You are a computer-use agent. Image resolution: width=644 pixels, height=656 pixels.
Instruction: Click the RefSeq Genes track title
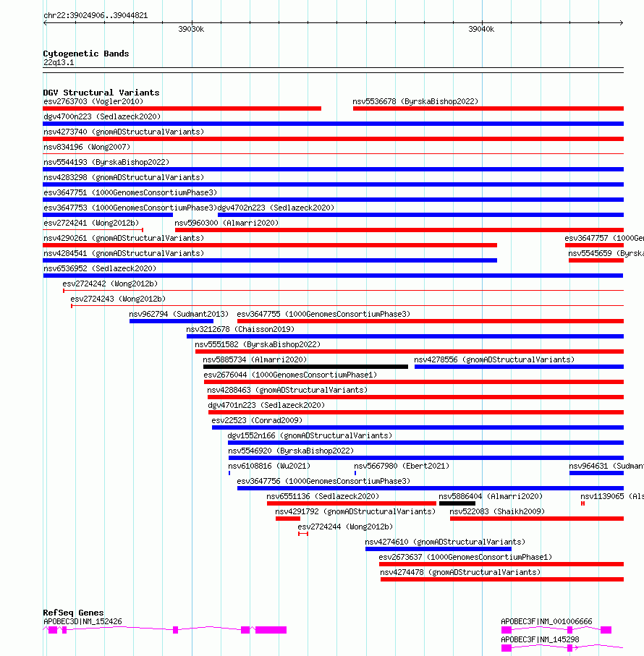pos(73,613)
